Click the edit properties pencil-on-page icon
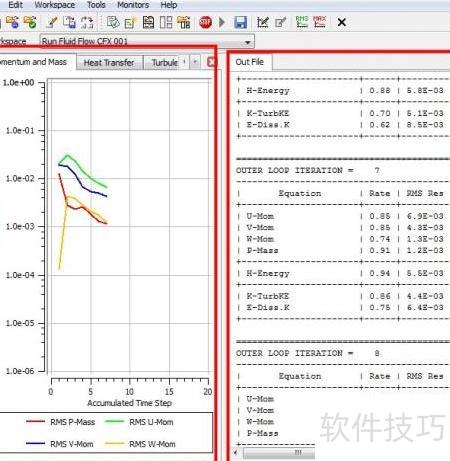Screen dimensions: 450x461 pos(280,22)
